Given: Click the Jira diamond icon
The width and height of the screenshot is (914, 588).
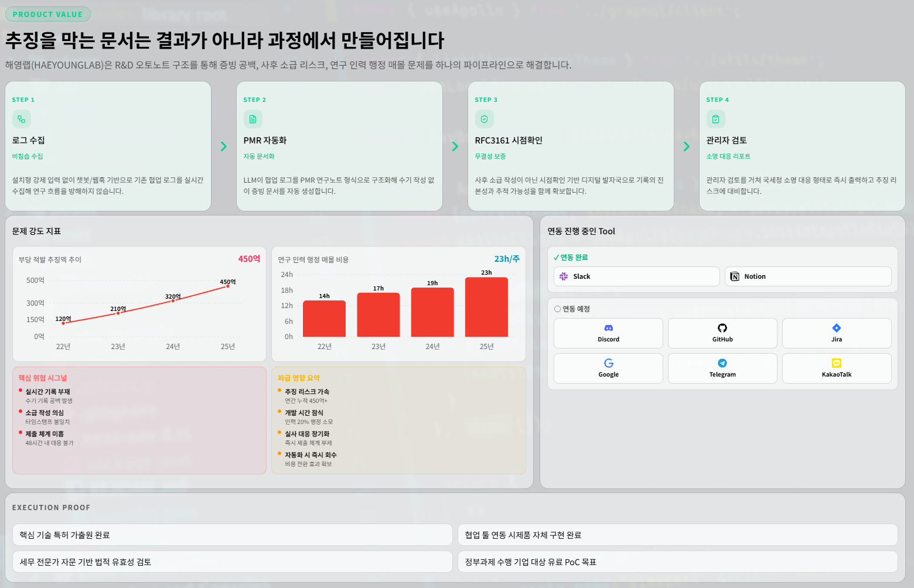Looking at the screenshot, I should click(837, 328).
